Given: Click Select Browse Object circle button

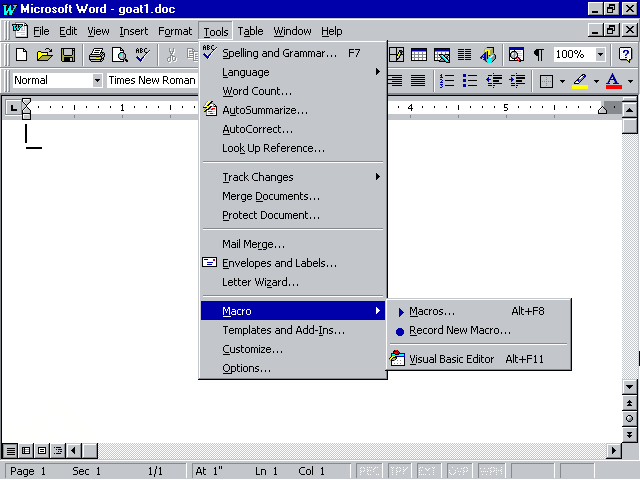Looking at the screenshot, I should click(629, 419).
